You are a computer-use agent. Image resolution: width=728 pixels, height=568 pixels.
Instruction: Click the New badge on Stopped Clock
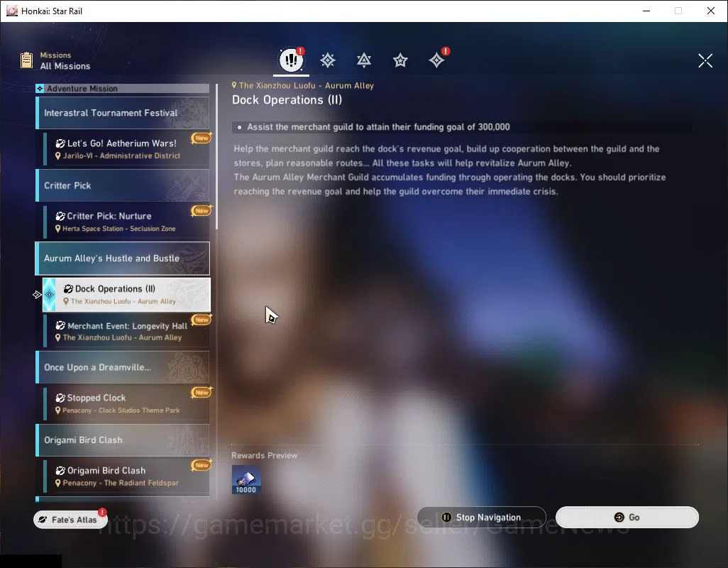(x=202, y=393)
